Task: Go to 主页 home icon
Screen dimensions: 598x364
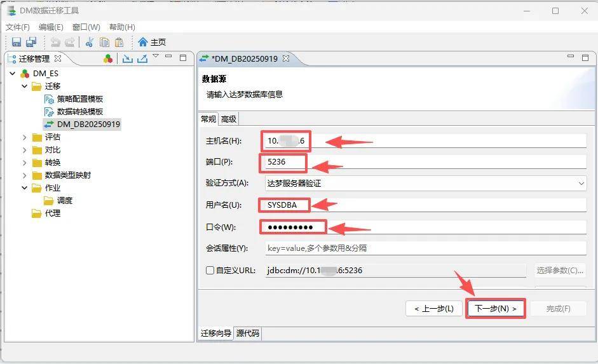Action: pos(143,42)
